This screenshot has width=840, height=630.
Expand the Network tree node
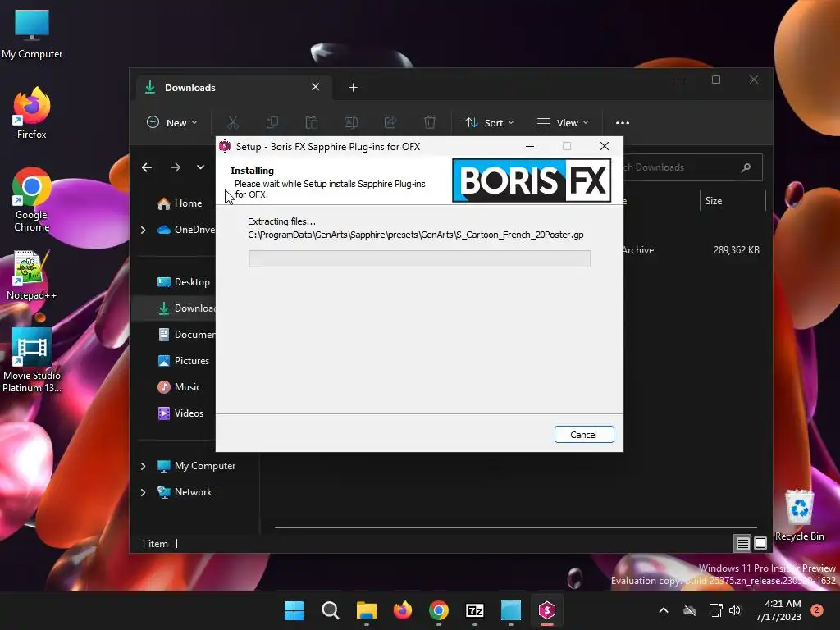(143, 492)
